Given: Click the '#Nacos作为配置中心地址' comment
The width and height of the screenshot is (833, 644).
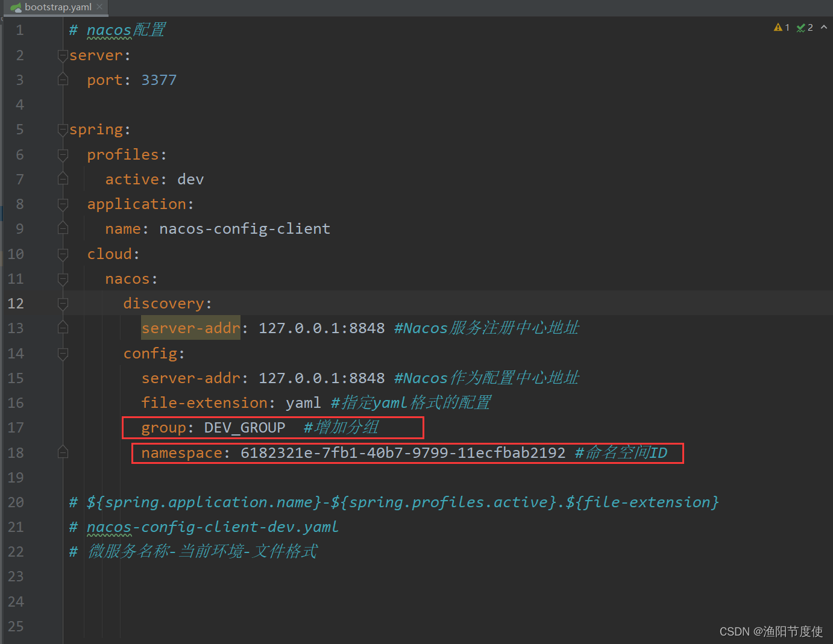Looking at the screenshot, I should (486, 378).
